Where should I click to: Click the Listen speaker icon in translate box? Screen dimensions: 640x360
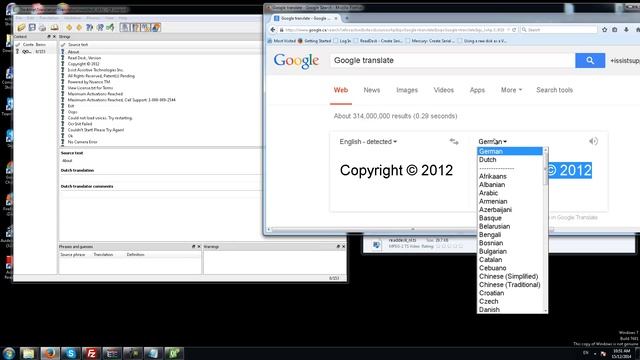click(593, 141)
